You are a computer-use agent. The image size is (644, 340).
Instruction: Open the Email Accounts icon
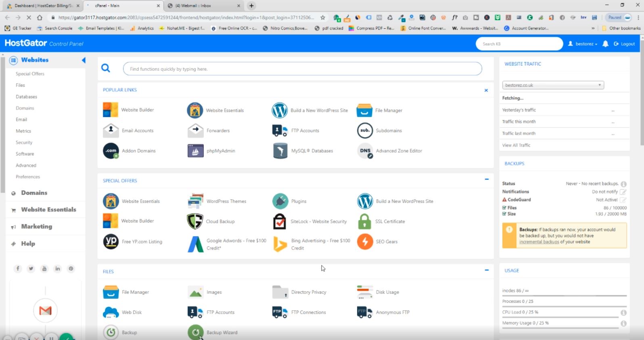[x=111, y=130]
